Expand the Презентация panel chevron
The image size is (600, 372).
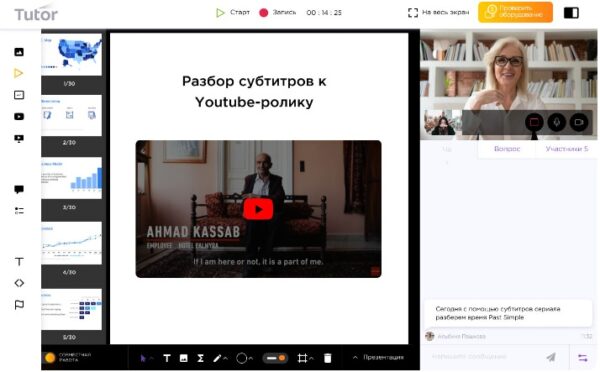355,357
